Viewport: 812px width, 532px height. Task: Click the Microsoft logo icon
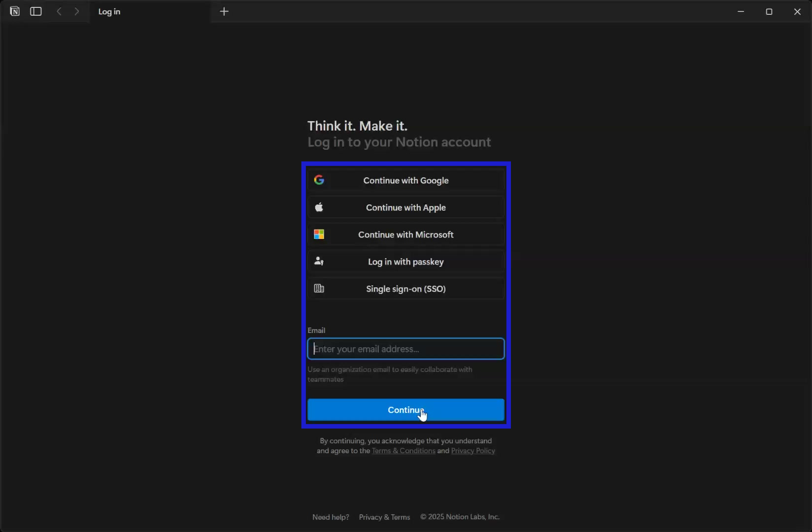point(319,234)
